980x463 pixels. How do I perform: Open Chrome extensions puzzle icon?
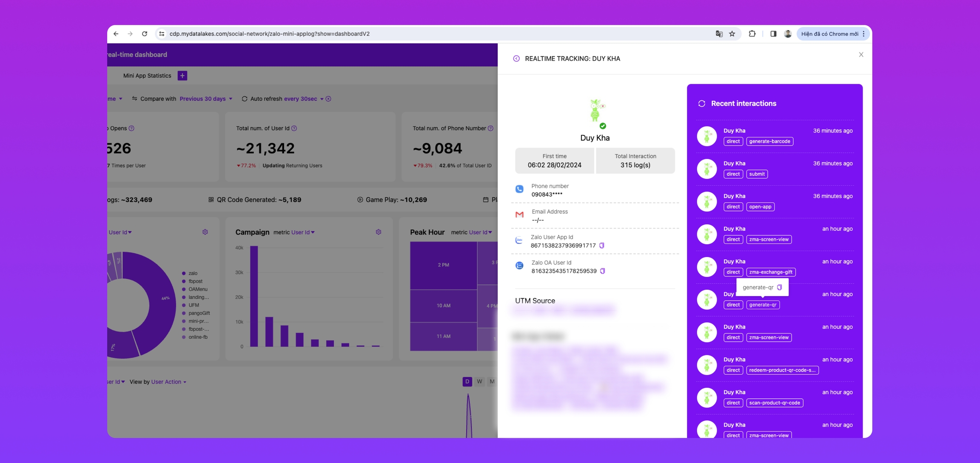pos(752,34)
